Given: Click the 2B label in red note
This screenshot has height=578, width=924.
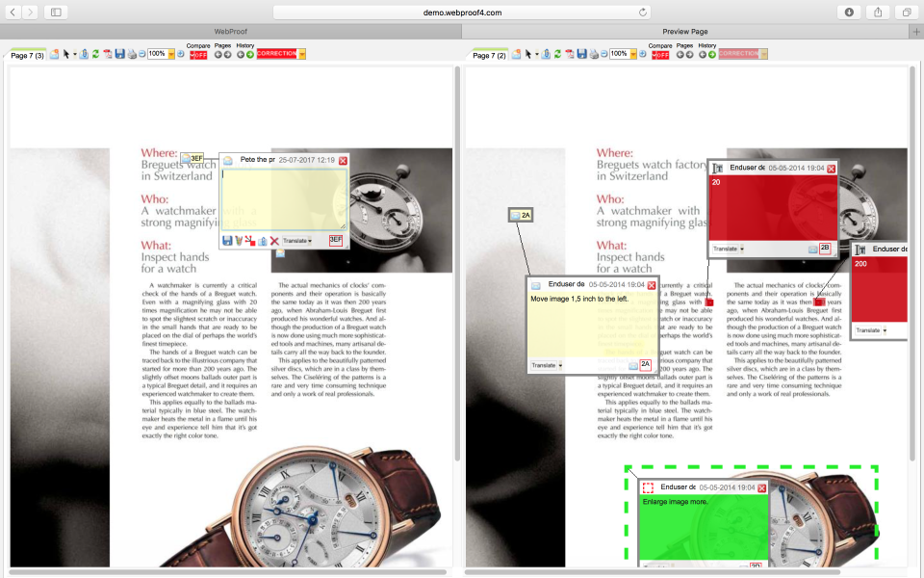Looking at the screenshot, I should pyautogui.click(x=825, y=249).
